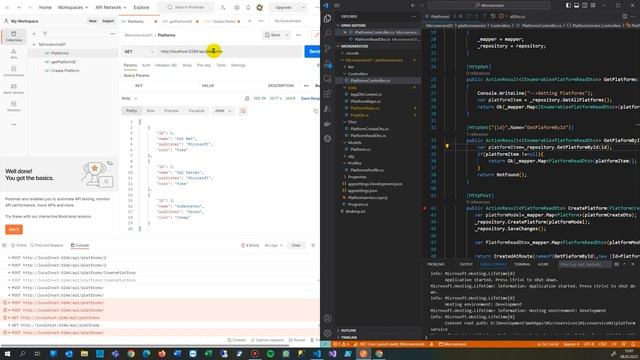Click the Import button
Viewport: 640px width, 360px height.
(x=108, y=21)
